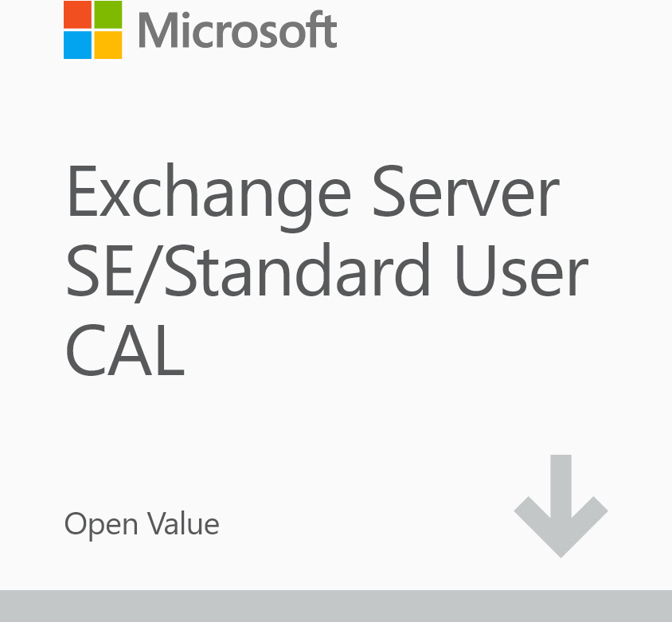Click the word Exchange in the title
This screenshot has width=672, height=622.
point(208,194)
